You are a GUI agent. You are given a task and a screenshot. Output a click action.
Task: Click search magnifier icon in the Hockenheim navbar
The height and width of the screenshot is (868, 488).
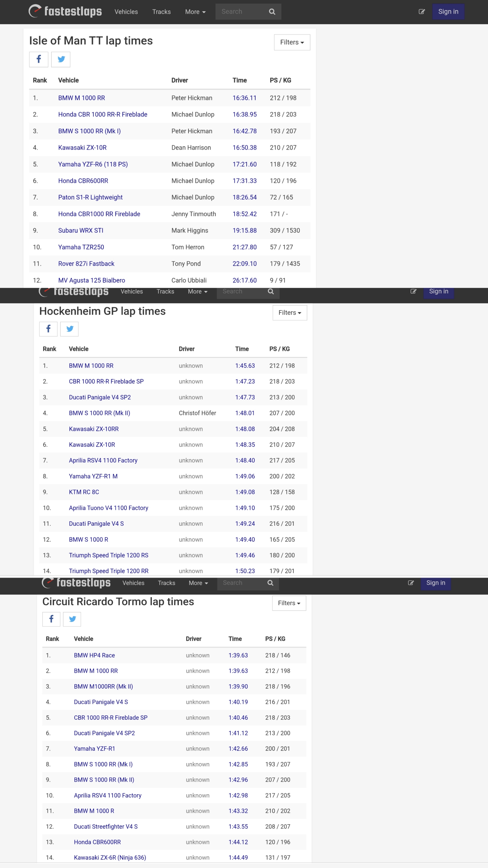point(271,292)
